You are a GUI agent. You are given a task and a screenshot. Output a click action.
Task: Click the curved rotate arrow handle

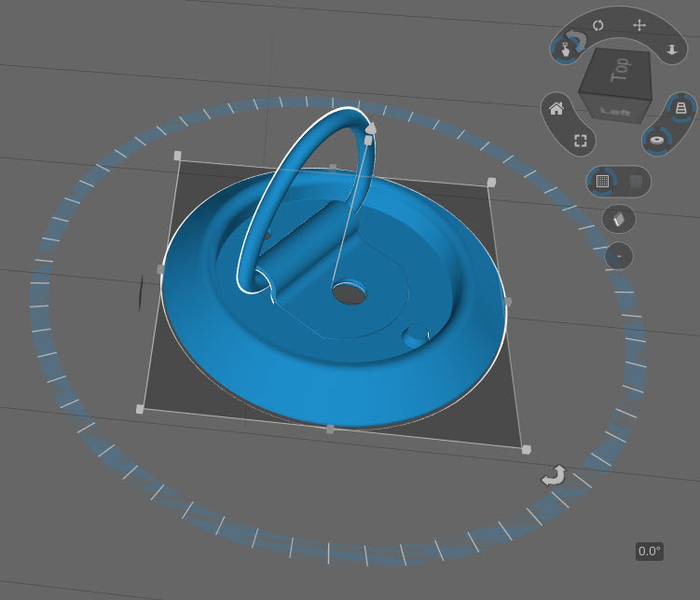554,476
